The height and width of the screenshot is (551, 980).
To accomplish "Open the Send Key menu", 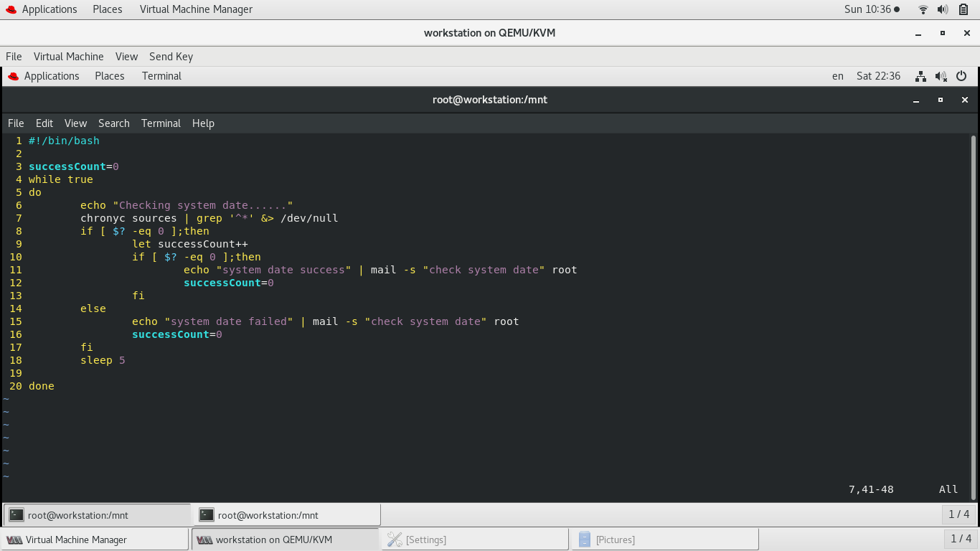I will click(x=171, y=57).
